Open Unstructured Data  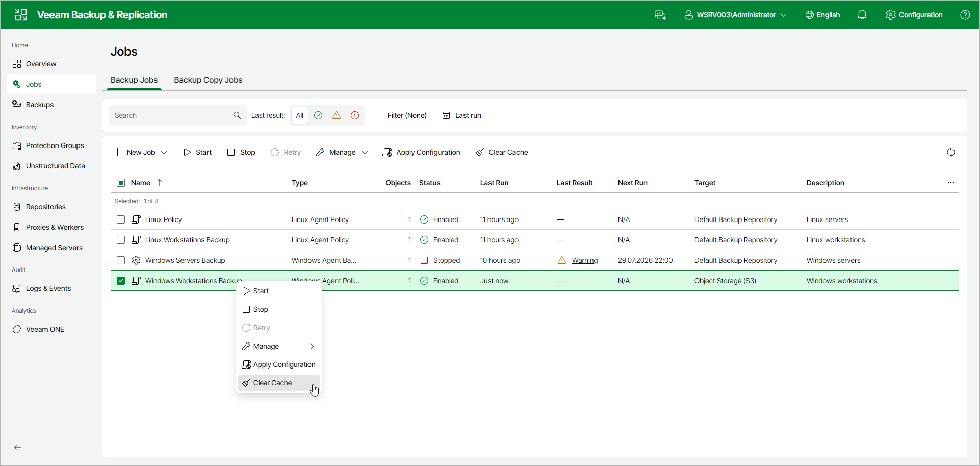[x=51, y=166]
